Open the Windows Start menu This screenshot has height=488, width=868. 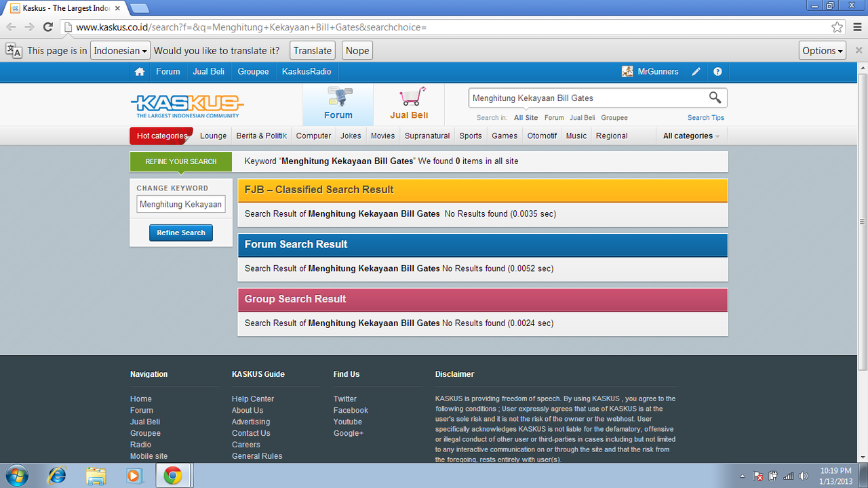pos(16,476)
